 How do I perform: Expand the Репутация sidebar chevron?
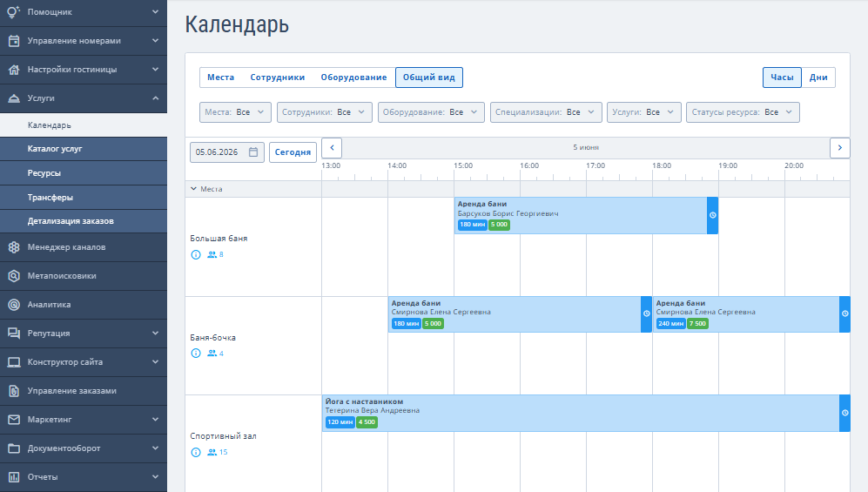click(x=156, y=334)
